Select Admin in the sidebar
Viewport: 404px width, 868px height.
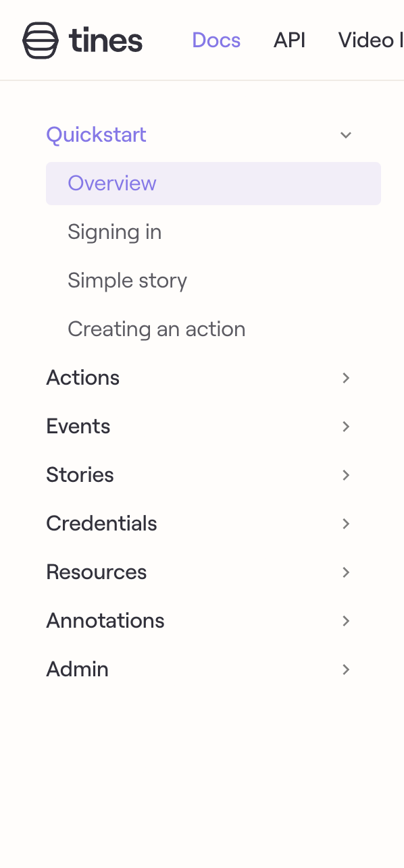coord(77,670)
